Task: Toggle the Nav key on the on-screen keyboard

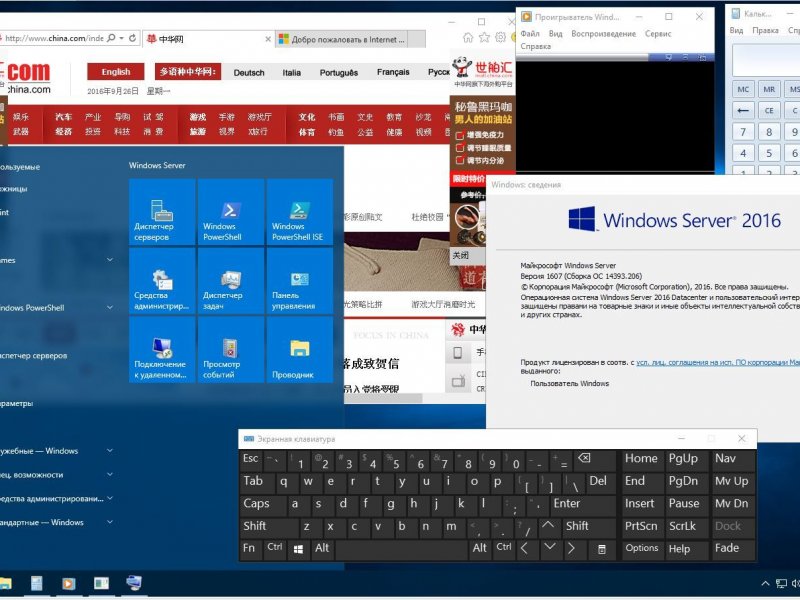Action: (731, 459)
